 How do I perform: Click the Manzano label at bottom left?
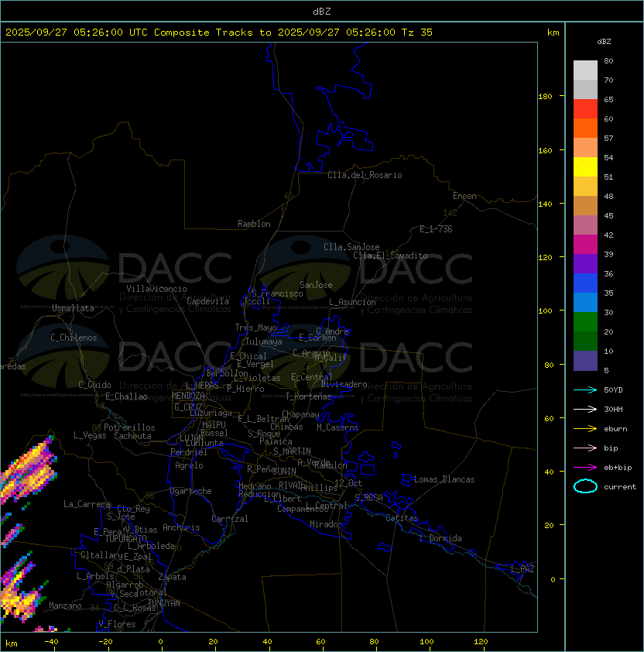(x=65, y=606)
